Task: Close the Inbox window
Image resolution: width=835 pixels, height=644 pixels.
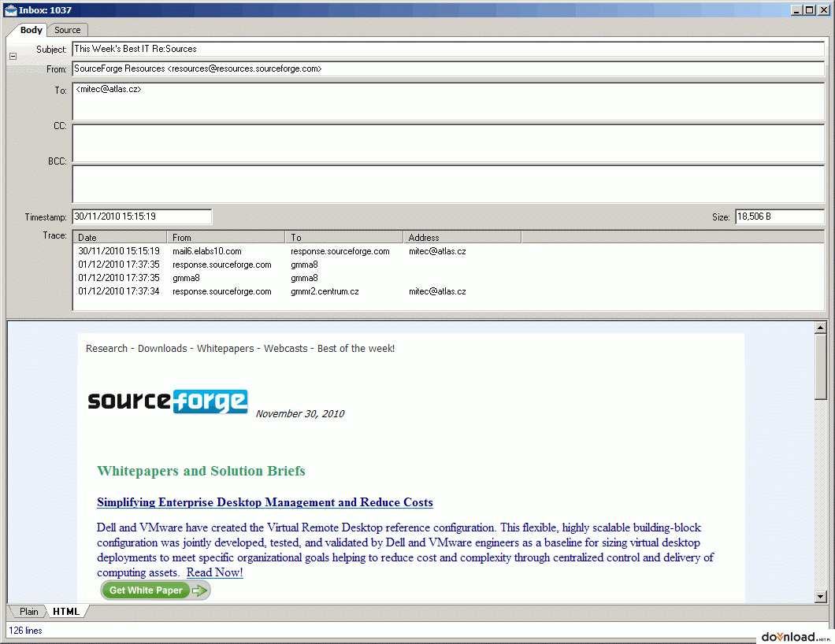Action: click(x=823, y=10)
